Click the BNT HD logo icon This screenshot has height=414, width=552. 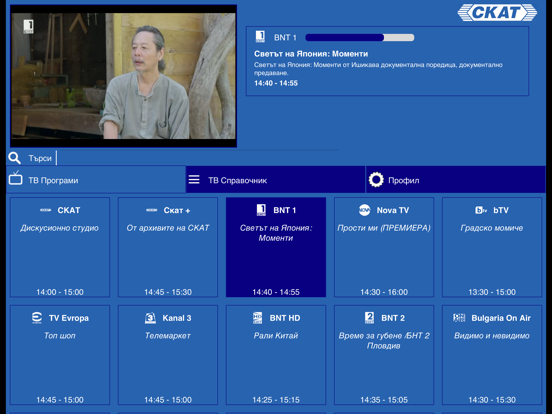257,318
